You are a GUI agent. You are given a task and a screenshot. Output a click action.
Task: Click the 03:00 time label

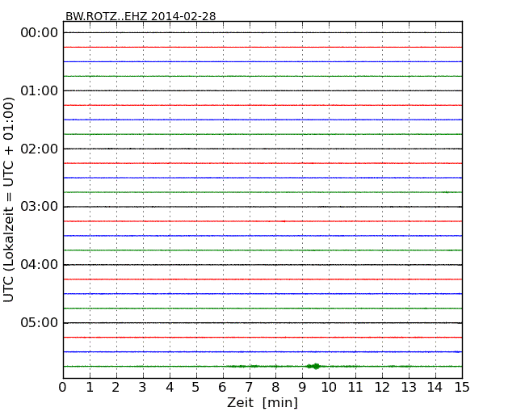[x=40, y=207]
